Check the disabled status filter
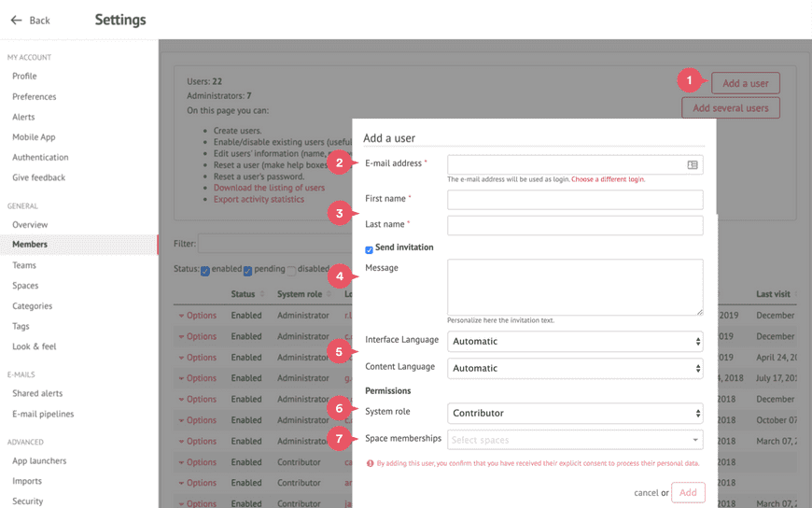This screenshot has width=812, height=508. 291,271
